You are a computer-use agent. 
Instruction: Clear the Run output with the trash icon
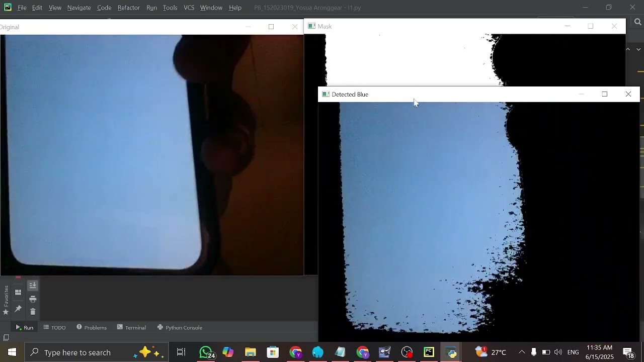33,312
